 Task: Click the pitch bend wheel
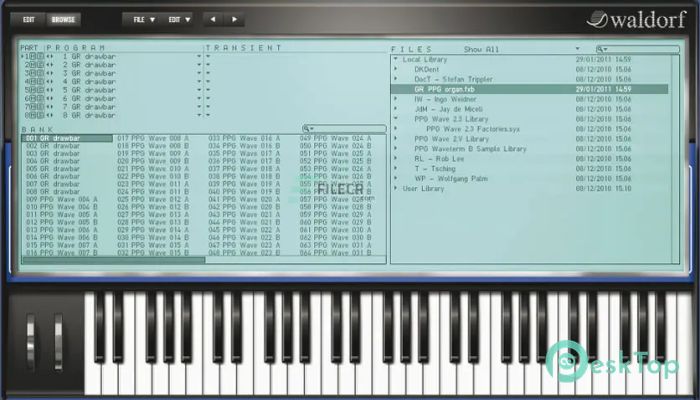coord(31,342)
